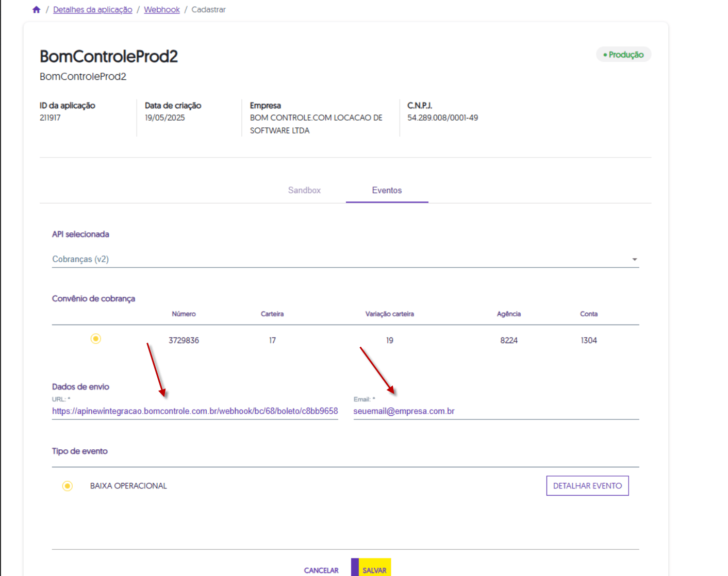This screenshot has width=728, height=576.
Task: Switch to the Eventos tab
Action: (x=387, y=190)
